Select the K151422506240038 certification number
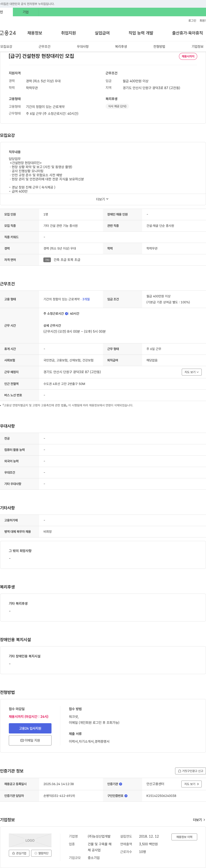 (x=161, y=796)
